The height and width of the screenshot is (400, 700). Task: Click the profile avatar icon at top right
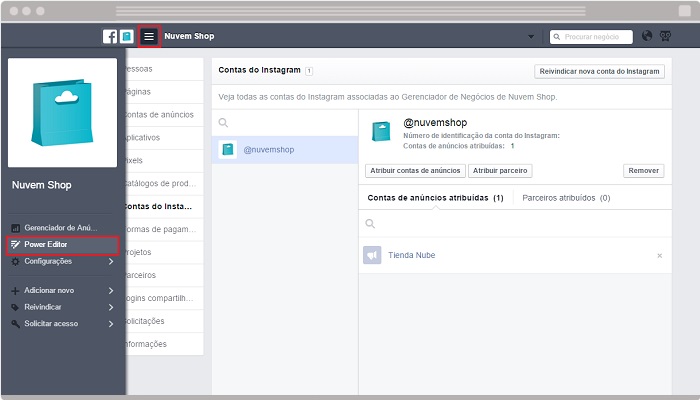click(665, 36)
